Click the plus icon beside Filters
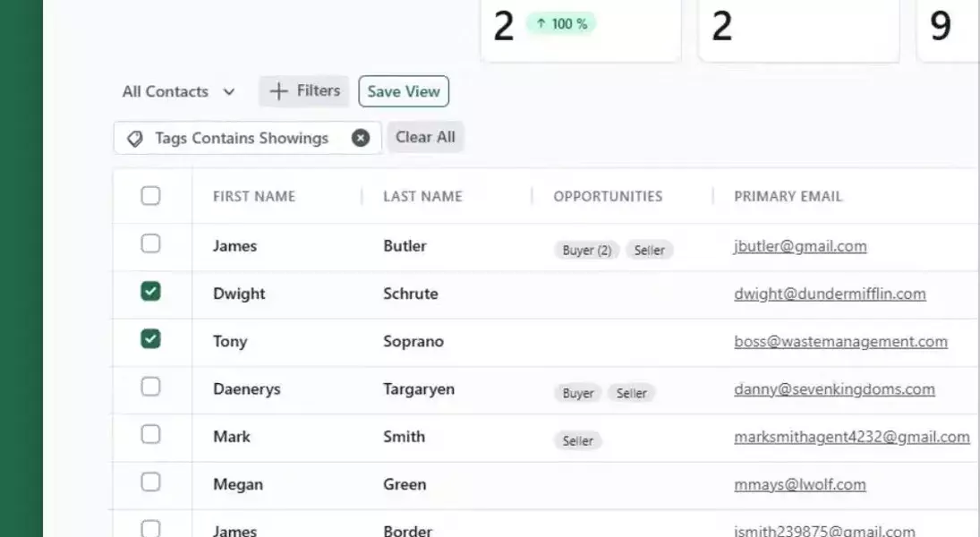The image size is (980, 537). pyautogui.click(x=279, y=91)
